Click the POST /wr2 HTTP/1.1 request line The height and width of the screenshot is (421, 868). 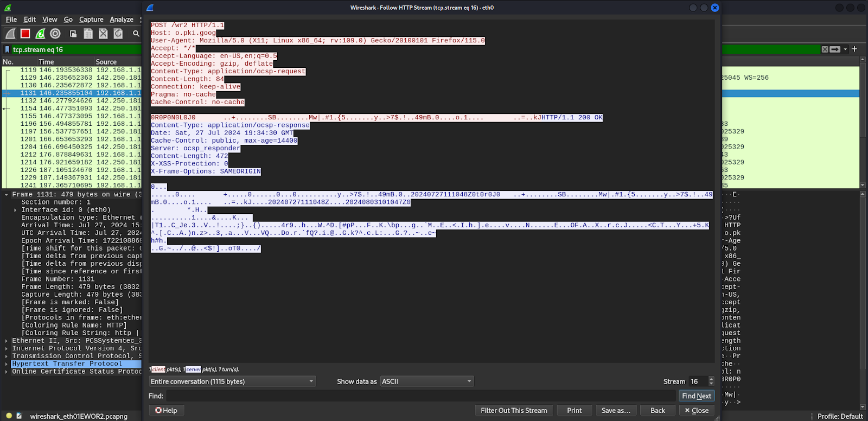tap(187, 25)
